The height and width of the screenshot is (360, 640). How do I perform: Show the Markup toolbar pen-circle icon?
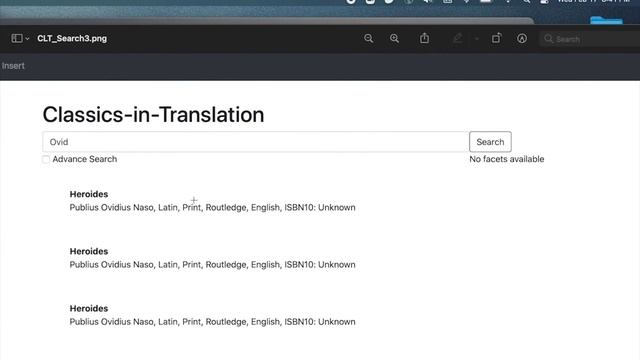pyautogui.click(x=522, y=38)
